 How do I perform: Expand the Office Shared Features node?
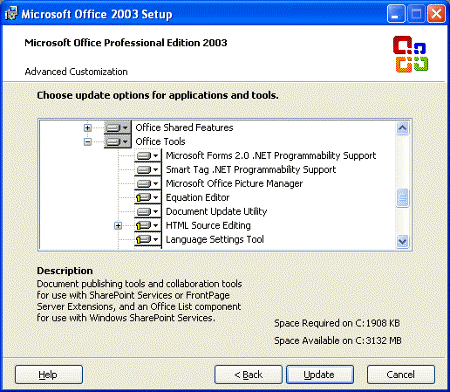click(x=88, y=128)
